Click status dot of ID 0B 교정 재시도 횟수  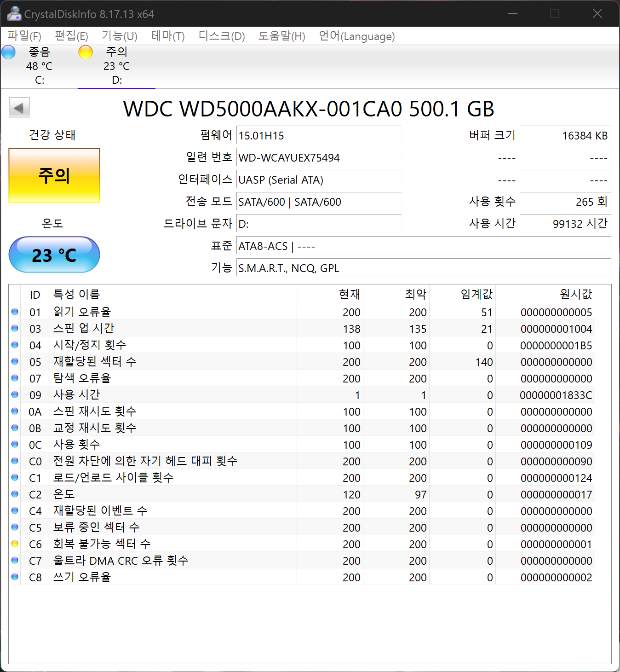(x=15, y=428)
